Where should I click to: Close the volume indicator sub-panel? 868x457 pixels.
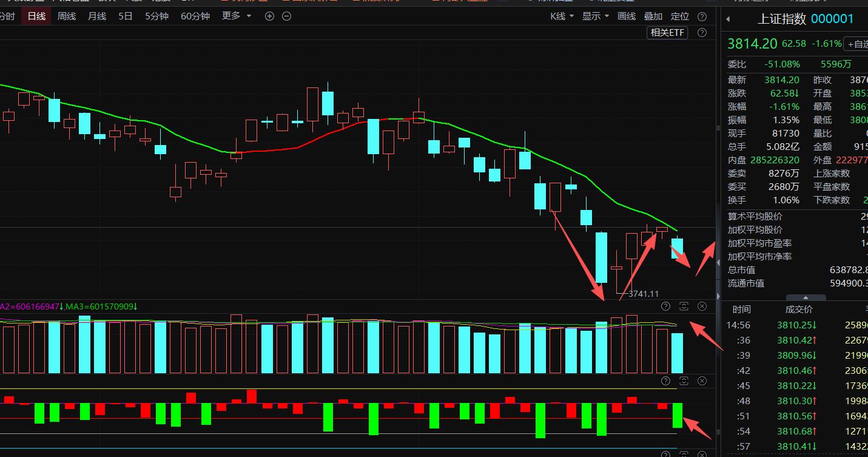[x=702, y=306]
